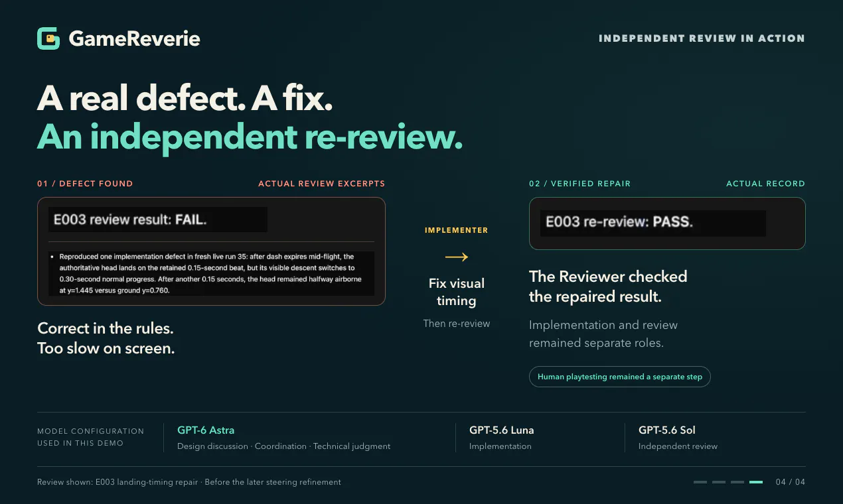Click the 'Implementation' role under GPT-5.6 Luna
The height and width of the screenshot is (504, 843).
coord(500,446)
